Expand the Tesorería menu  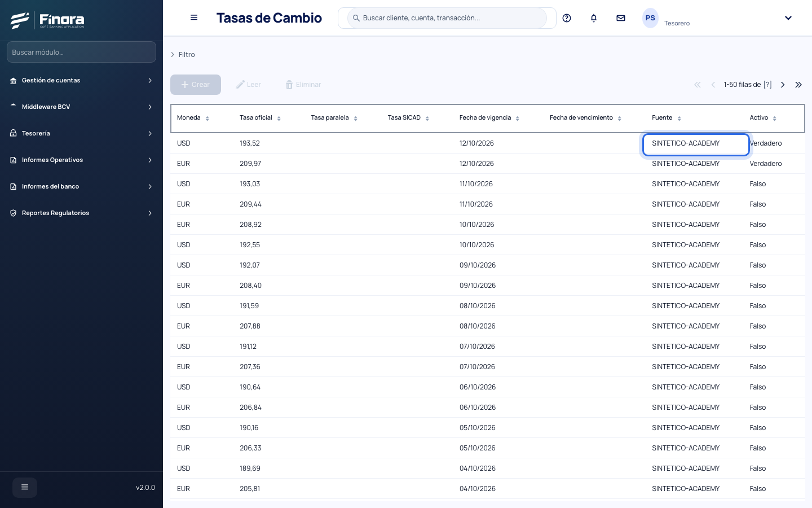coord(81,134)
